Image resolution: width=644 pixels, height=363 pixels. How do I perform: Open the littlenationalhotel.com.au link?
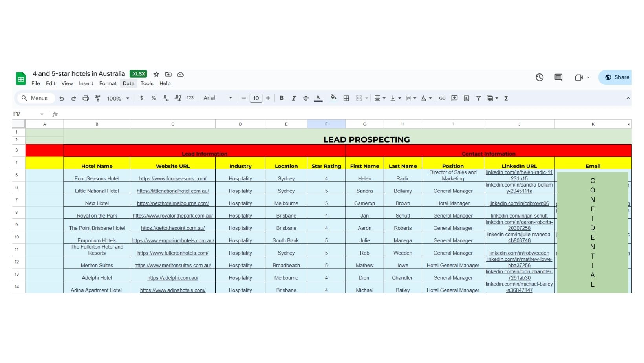pyautogui.click(x=173, y=191)
